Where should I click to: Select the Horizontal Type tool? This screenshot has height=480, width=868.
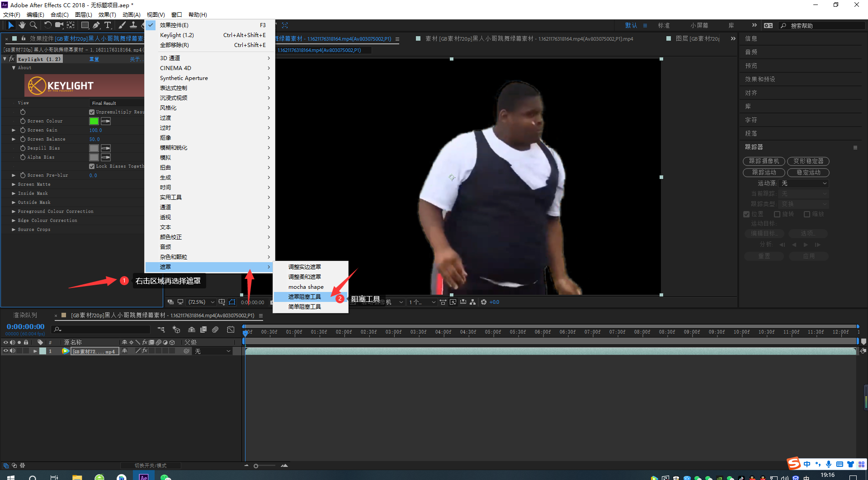108,25
